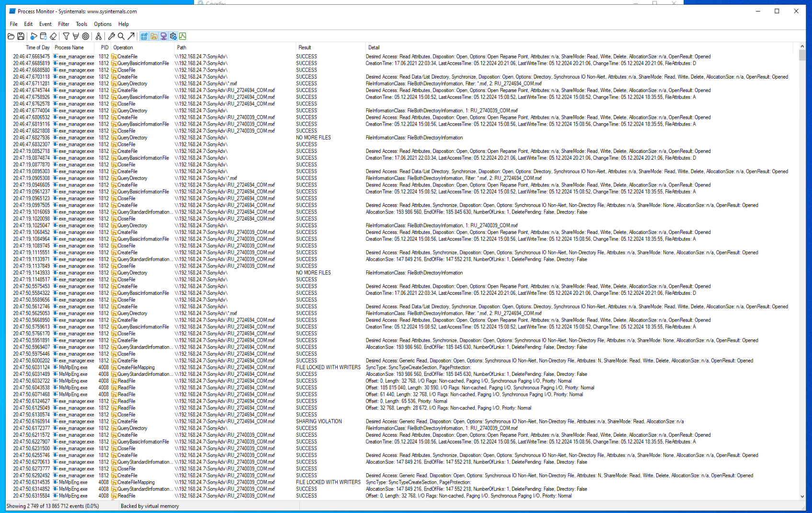
Task: Click the vertical scrollbar down arrow
Action: coord(802,497)
